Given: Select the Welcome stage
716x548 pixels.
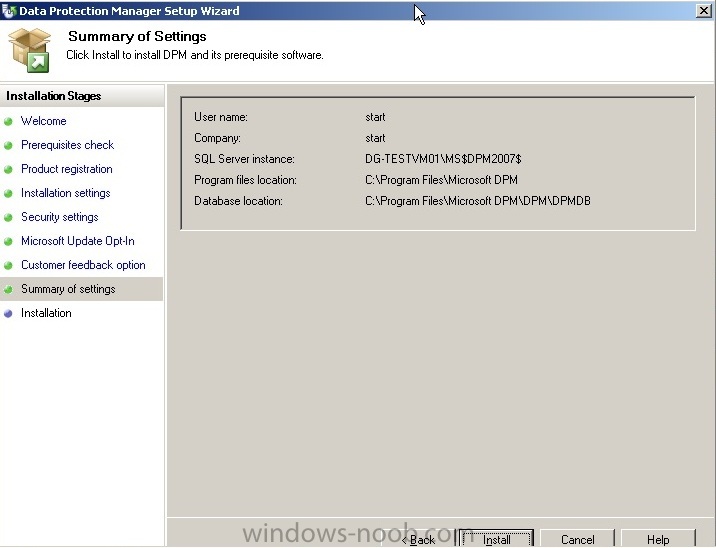Looking at the screenshot, I should click(x=43, y=121).
